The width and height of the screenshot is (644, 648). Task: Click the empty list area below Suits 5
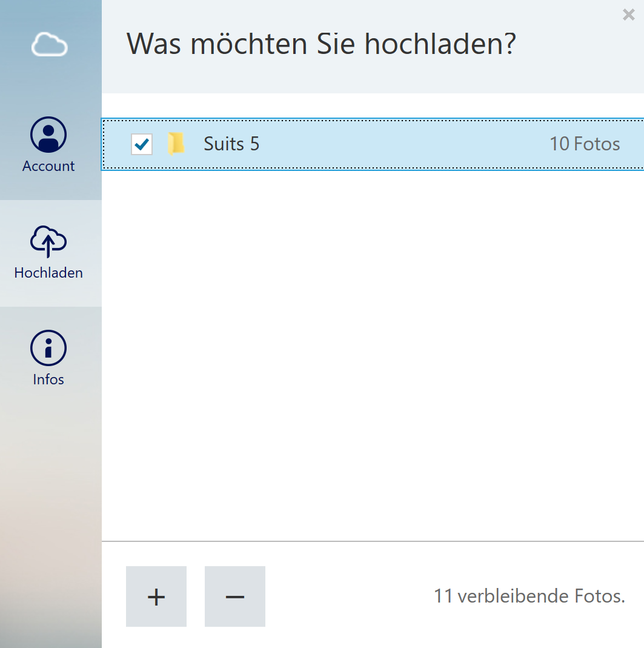tap(373, 352)
